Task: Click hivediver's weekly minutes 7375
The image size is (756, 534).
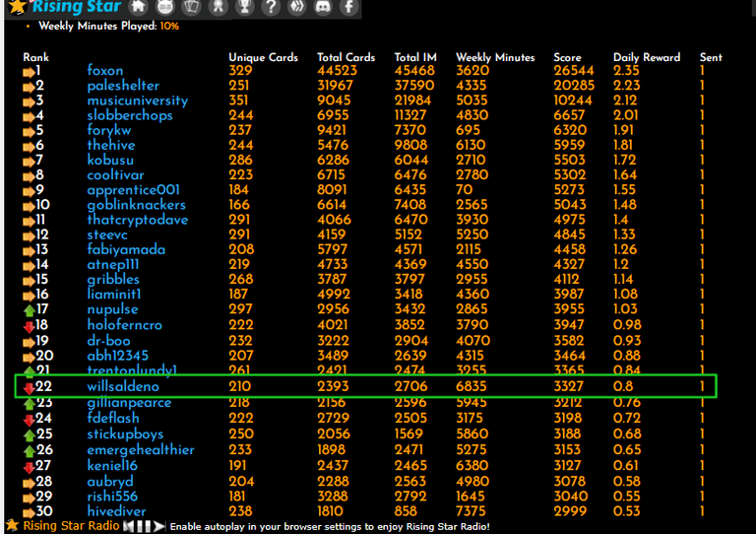Action: coord(472,511)
